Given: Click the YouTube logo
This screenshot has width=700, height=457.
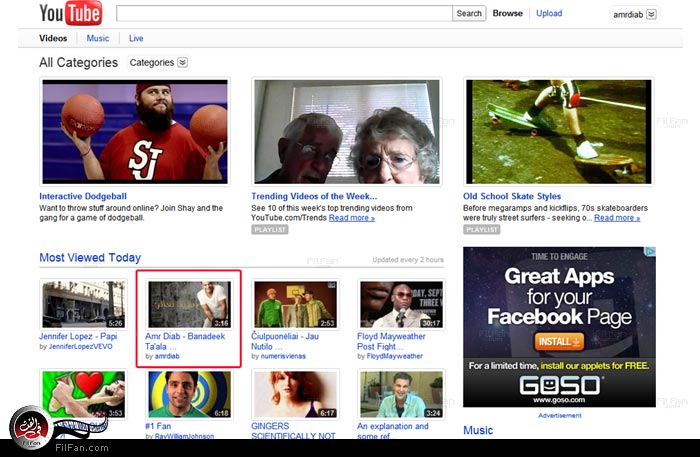Looking at the screenshot, I should 70,14.
